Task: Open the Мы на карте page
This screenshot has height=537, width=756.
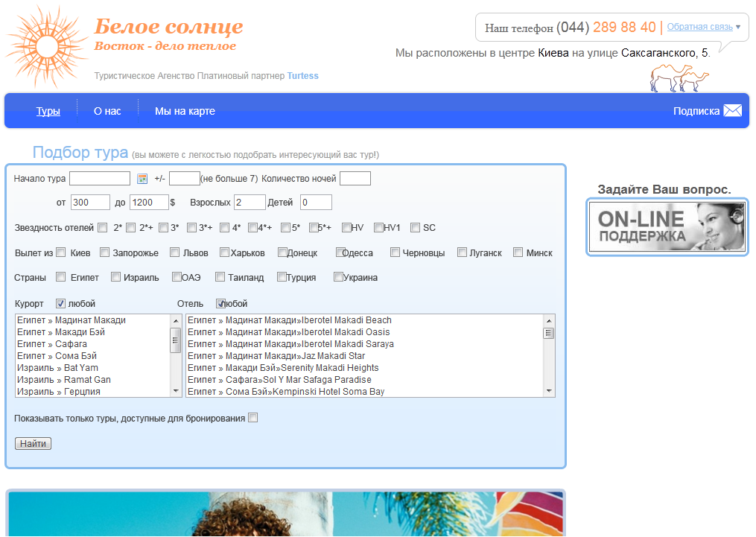Action: [x=185, y=112]
